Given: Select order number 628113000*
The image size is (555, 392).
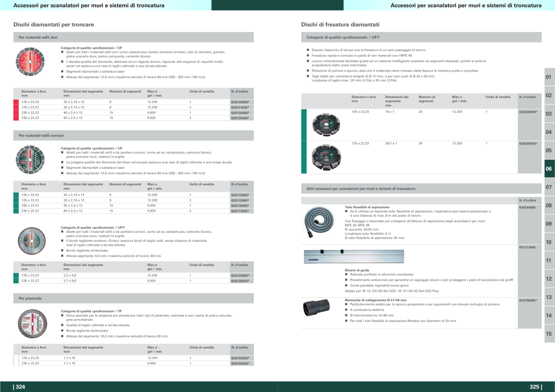Looking at the screenshot, I should (240, 200).
